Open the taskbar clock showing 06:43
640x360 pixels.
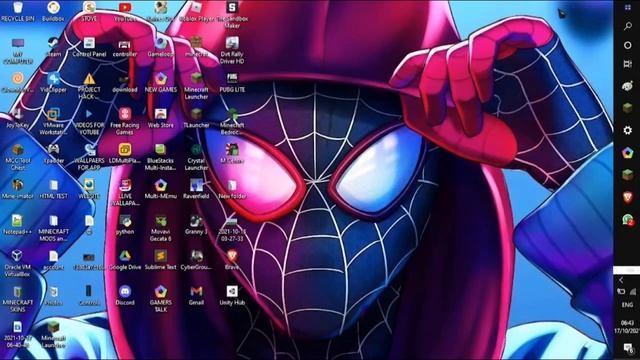coord(627,327)
